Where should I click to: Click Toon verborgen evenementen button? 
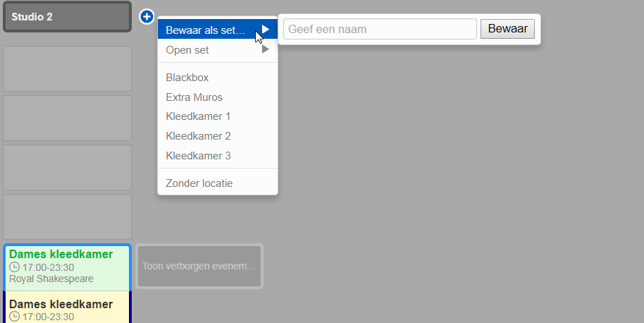click(199, 266)
